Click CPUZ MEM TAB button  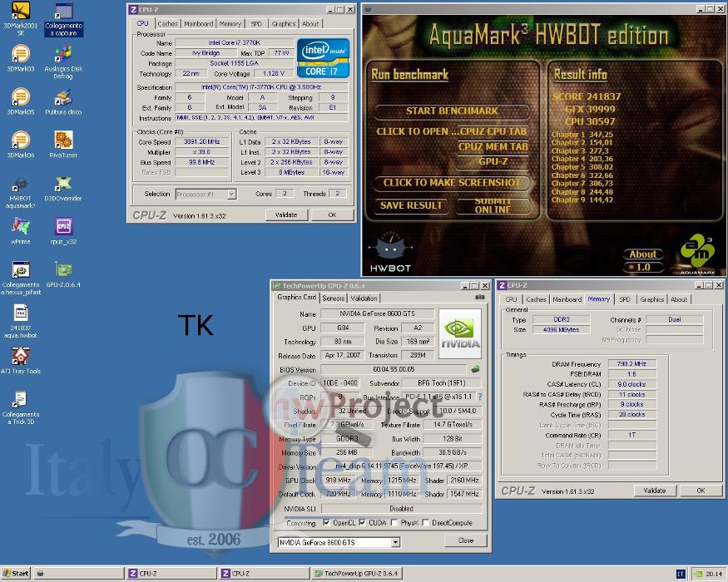point(493,146)
